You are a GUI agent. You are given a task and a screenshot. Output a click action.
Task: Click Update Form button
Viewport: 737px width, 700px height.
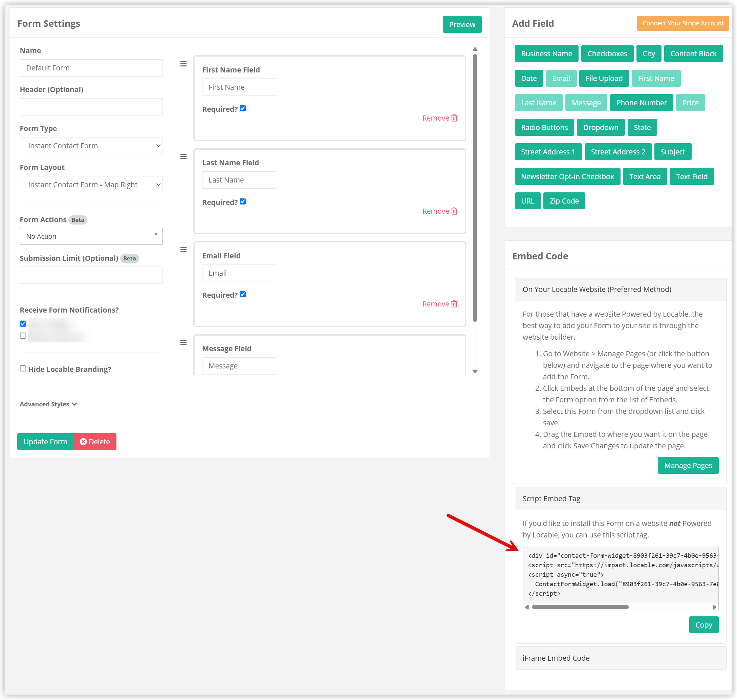click(45, 442)
